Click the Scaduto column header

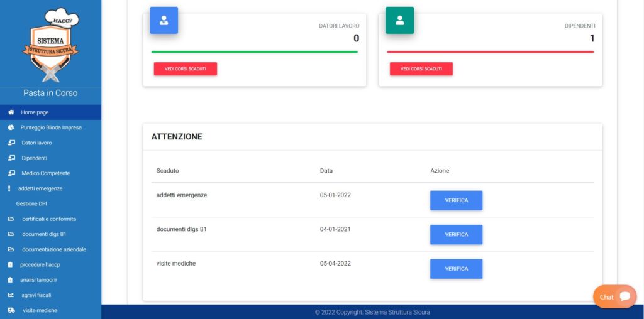tap(167, 171)
